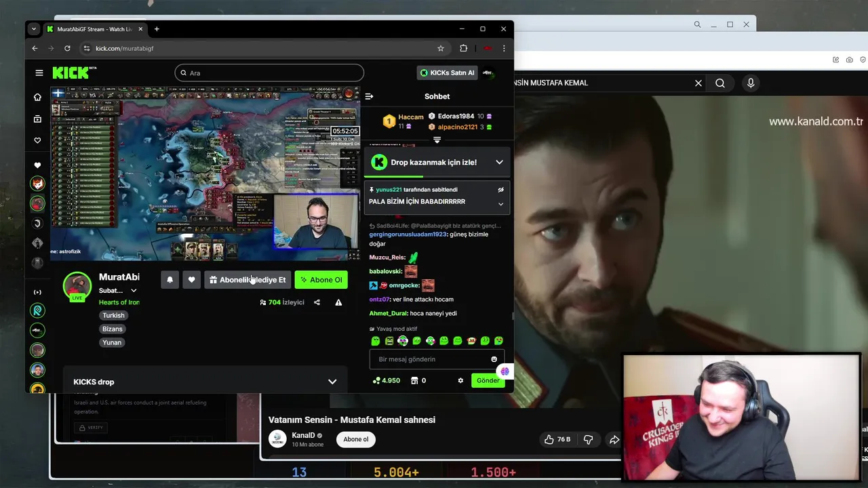Reload the Kick page
Viewport: 868px width, 488px height.
tap(67, 48)
